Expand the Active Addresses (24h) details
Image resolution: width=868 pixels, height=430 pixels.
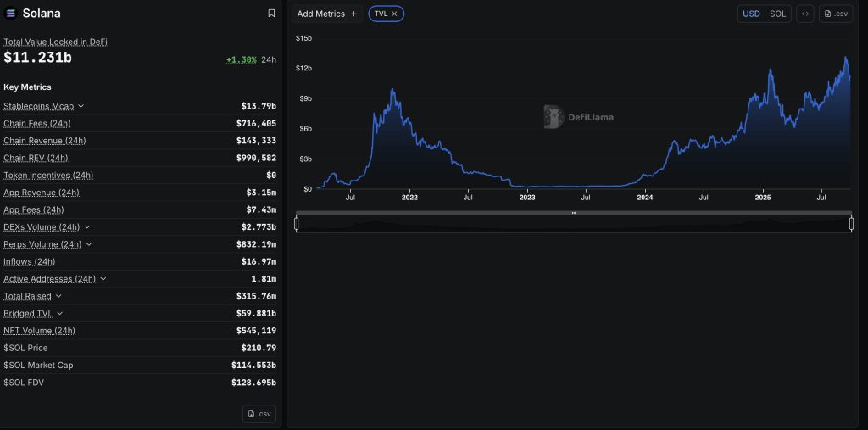pyautogui.click(x=103, y=279)
